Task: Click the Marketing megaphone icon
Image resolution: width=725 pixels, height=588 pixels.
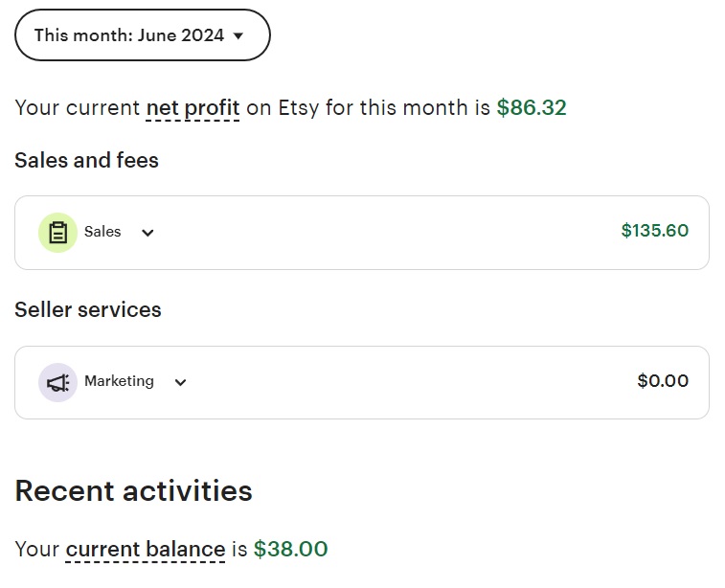Action: pos(57,383)
